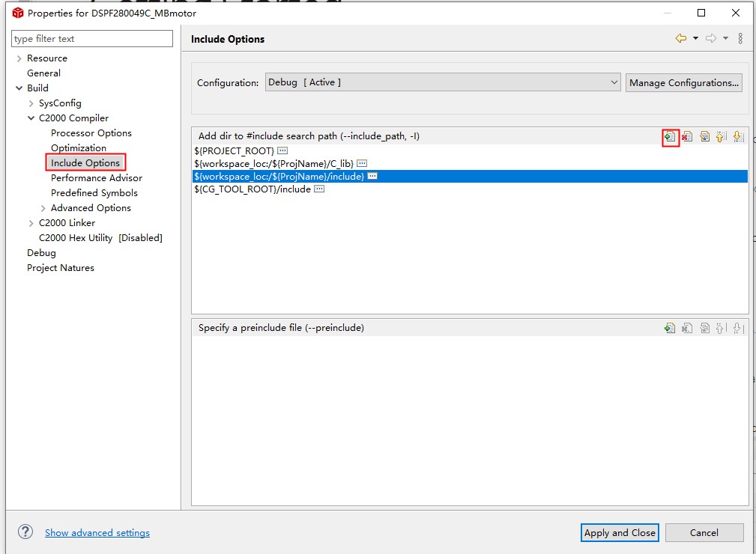Expand the C2000 Linker node

31,223
